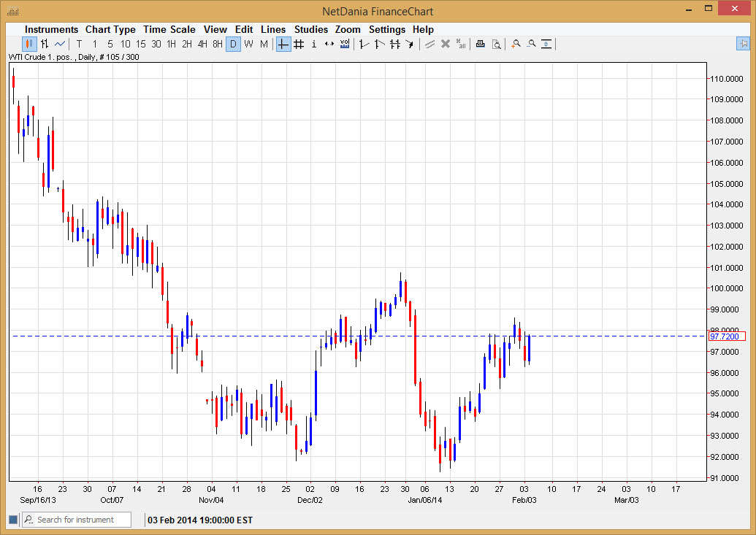The width and height of the screenshot is (756, 535).
Task: Switch to line chart icon
Action: point(60,44)
